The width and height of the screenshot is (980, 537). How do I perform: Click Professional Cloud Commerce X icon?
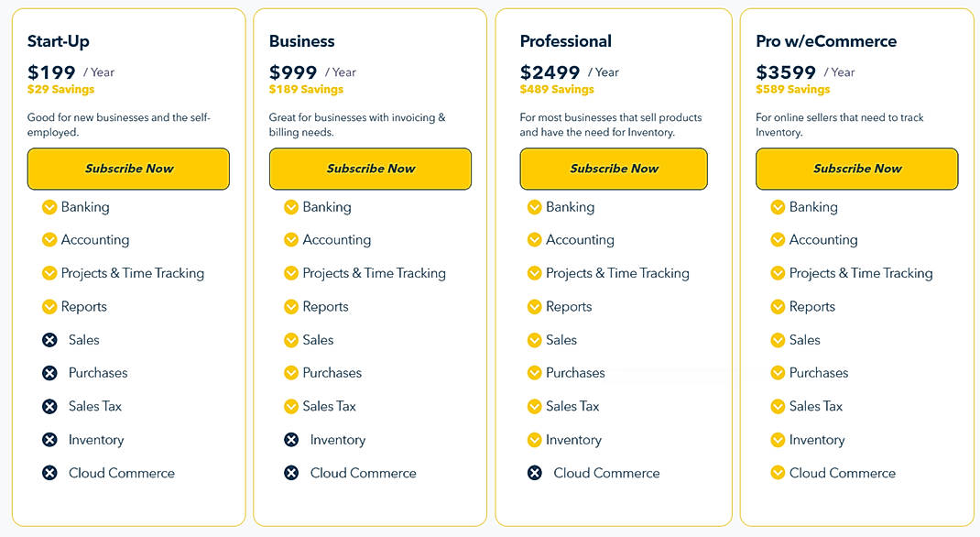(535, 473)
